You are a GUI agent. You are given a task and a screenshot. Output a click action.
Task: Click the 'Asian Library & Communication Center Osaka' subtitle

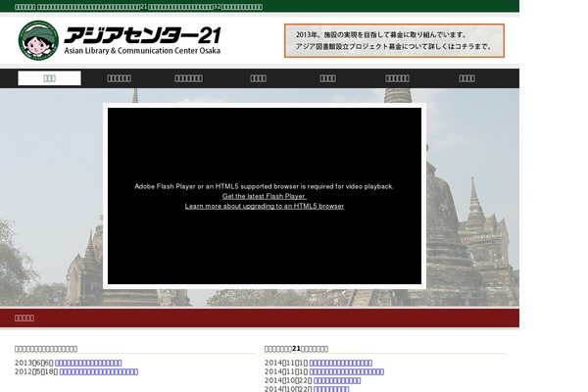coord(142,51)
